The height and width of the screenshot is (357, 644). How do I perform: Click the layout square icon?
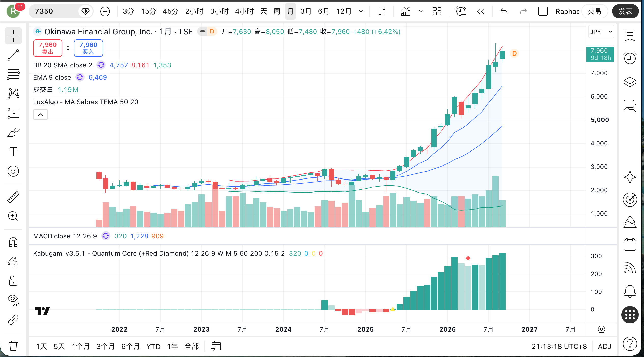pos(543,11)
